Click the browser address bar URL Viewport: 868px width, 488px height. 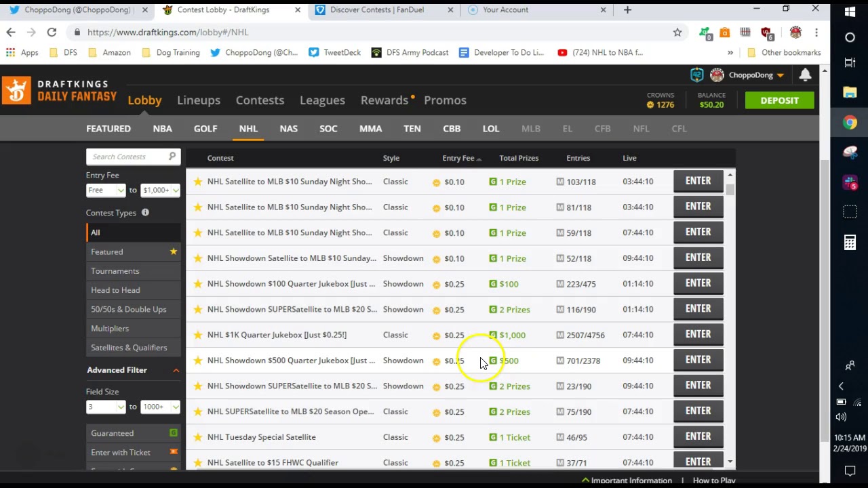pos(167,33)
